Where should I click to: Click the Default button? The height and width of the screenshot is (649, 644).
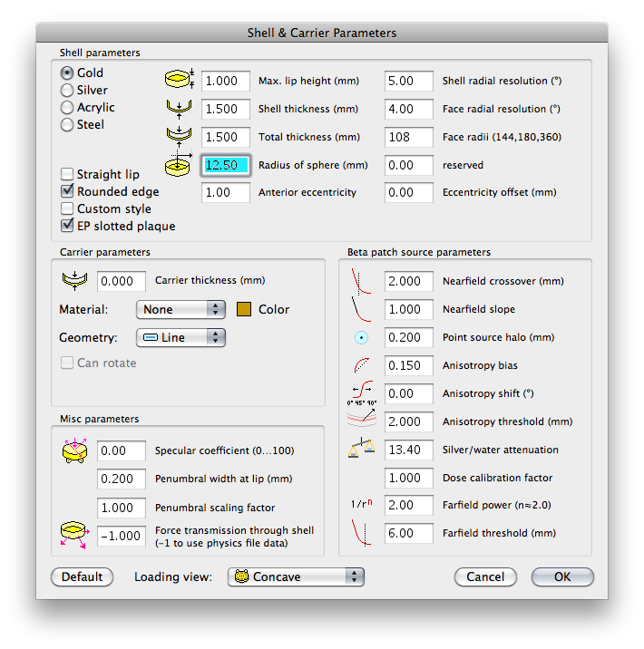pyautogui.click(x=82, y=577)
